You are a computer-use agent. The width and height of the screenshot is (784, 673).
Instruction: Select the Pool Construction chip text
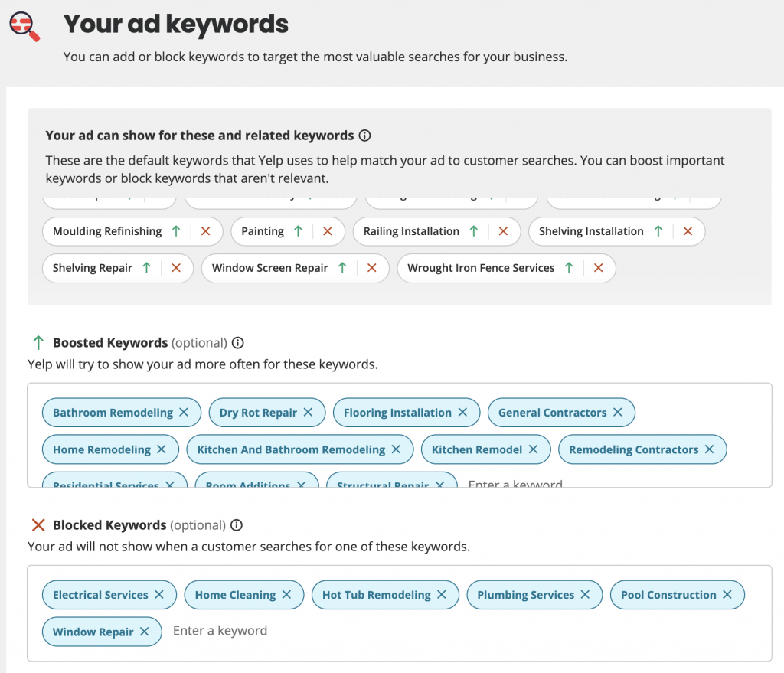pyautogui.click(x=668, y=595)
